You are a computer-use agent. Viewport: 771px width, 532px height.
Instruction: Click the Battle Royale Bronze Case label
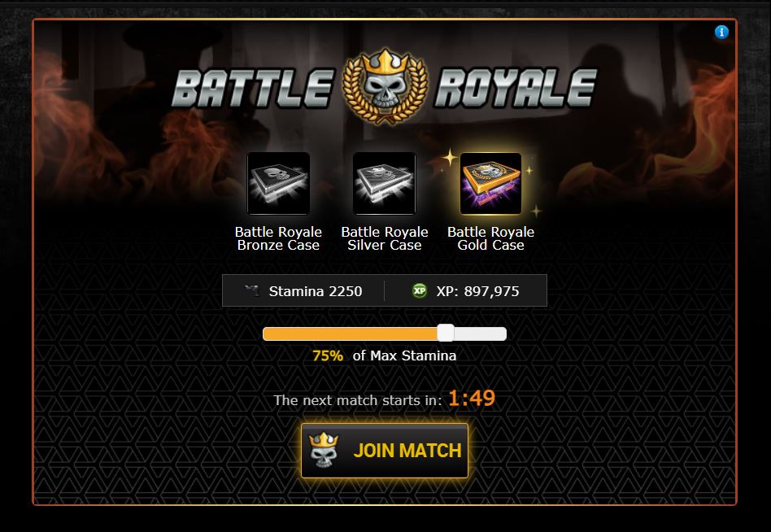[278, 238]
